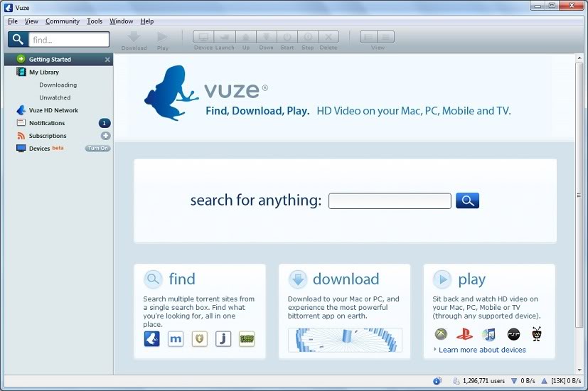
Task: Open Vuze HD Network
Action: (53, 110)
